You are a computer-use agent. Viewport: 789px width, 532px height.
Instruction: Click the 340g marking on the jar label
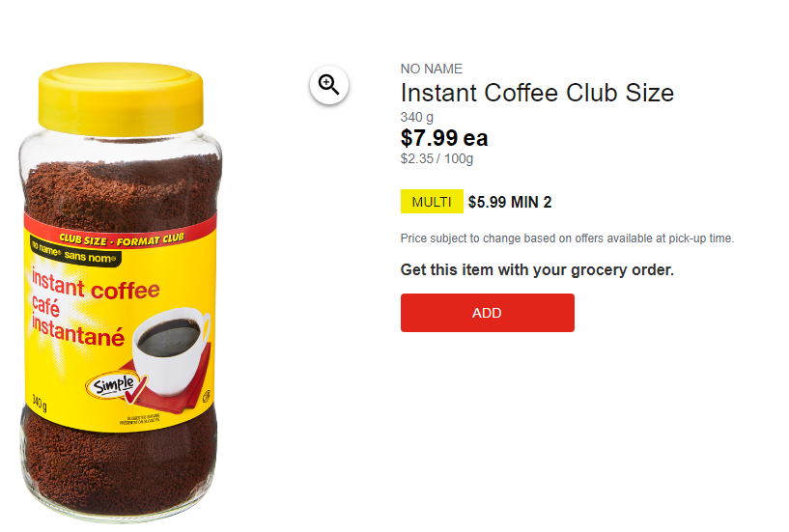pyautogui.click(x=40, y=404)
